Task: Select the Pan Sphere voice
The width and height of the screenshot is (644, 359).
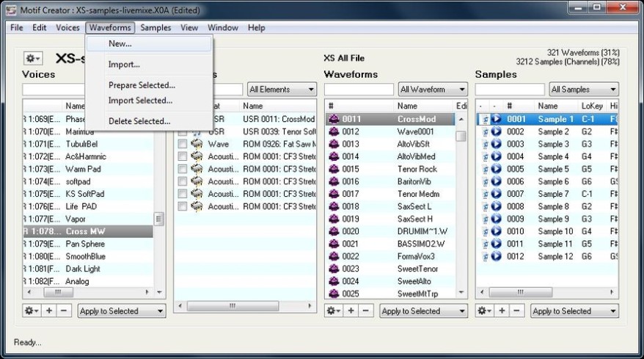Action: [88, 244]
